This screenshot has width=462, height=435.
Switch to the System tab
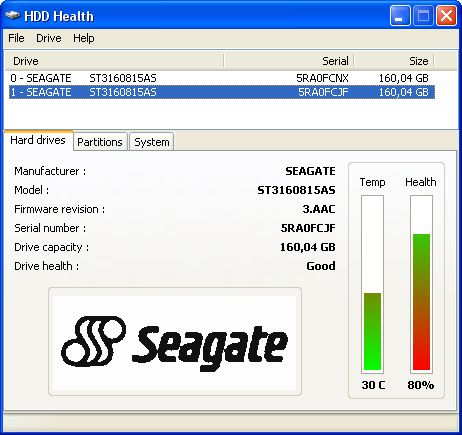point(152,142)
